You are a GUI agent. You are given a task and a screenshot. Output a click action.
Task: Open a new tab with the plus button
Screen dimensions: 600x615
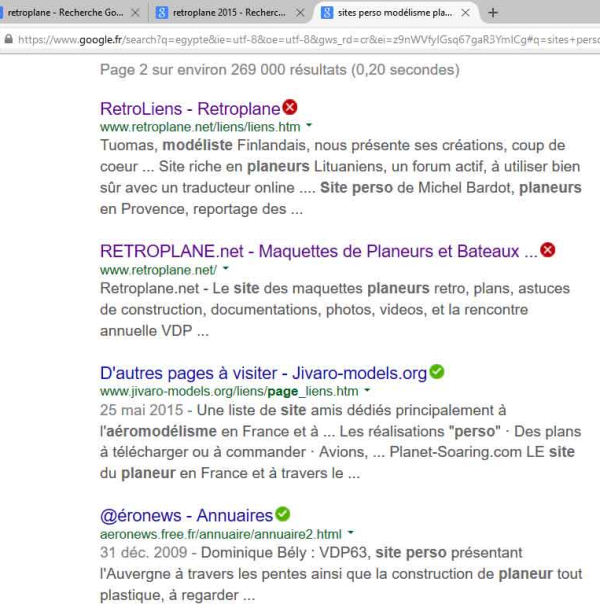[493, 13]
